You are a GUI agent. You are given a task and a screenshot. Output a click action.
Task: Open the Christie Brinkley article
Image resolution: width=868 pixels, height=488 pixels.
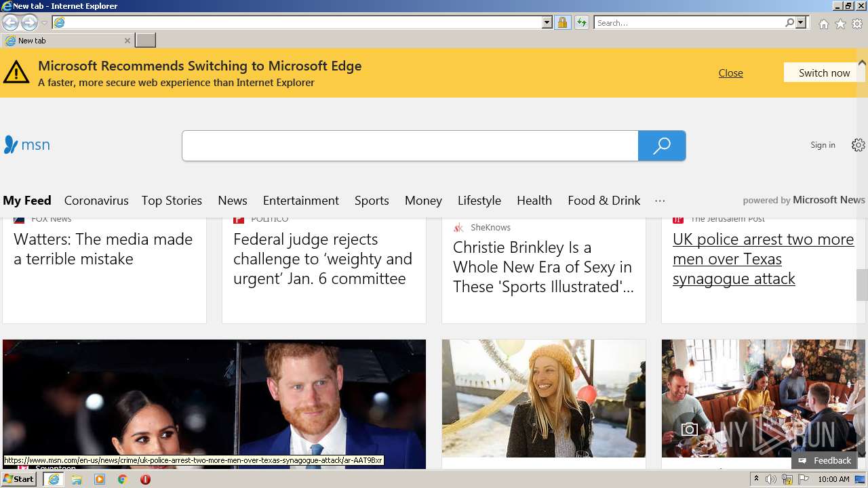click(543, 267)
